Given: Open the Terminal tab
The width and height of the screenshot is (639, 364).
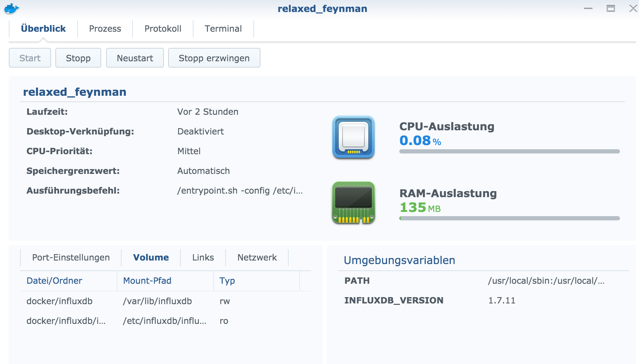Looking at the screenshot, I should point(223,29).
